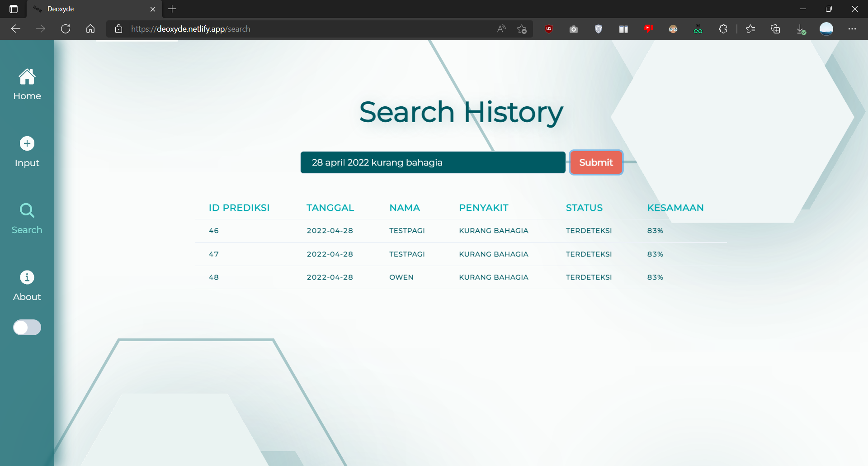
Task: Open the browser profile avatar
Action: point(826,29)
